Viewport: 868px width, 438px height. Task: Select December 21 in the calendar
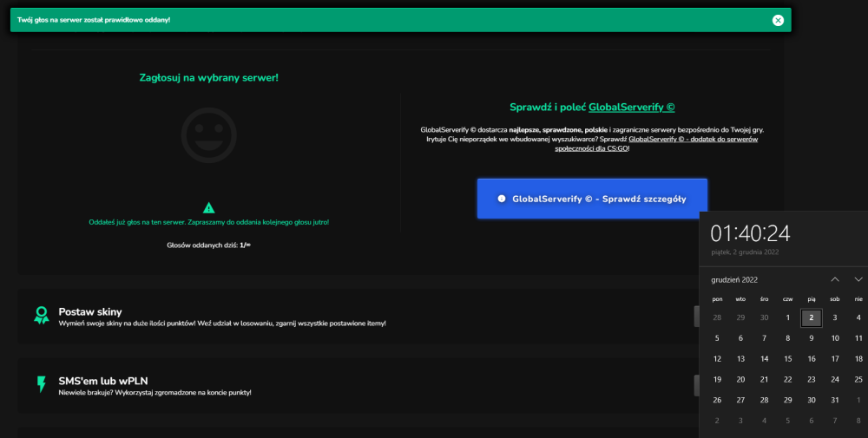click(764, 379)
